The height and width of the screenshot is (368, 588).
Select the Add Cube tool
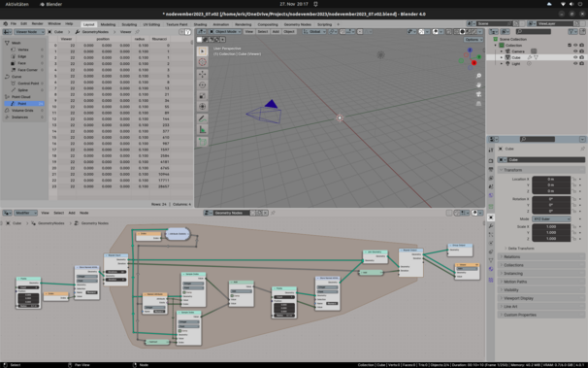pyautogui.click(x=202, y=142)
